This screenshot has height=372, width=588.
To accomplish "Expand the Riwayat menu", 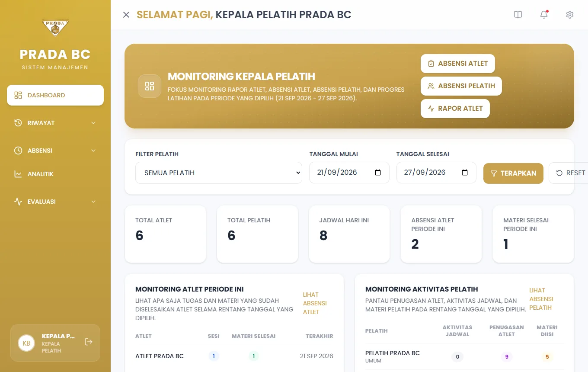I will (x=55, y=123).
